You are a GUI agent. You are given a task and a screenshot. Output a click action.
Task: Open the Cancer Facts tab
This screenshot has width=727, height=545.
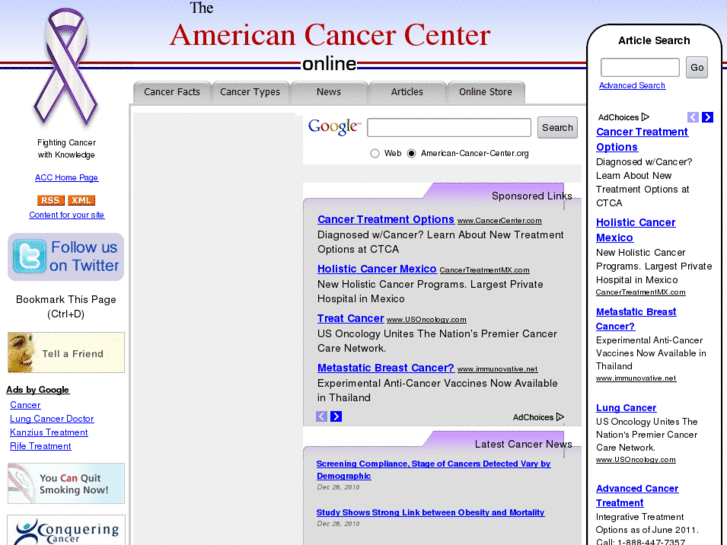coord(172,92)
